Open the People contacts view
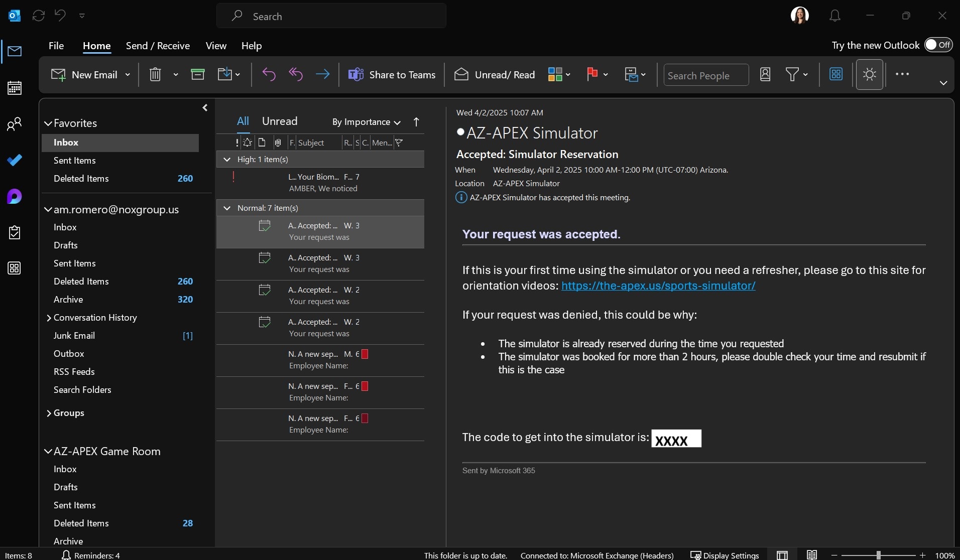This screenshot has width=960, height=560. (x=15, y=124)
